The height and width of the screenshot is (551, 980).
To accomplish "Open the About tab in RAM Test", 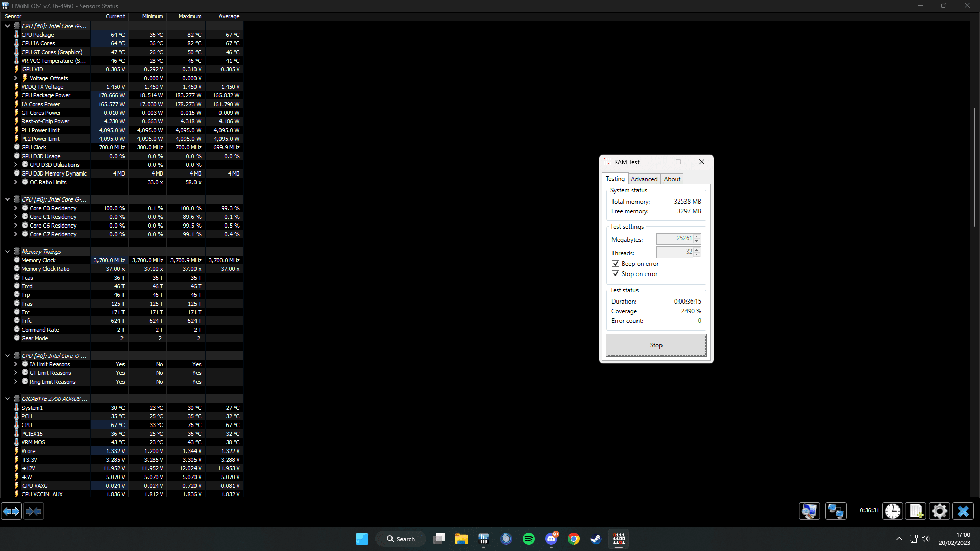I will pos(672,179).
